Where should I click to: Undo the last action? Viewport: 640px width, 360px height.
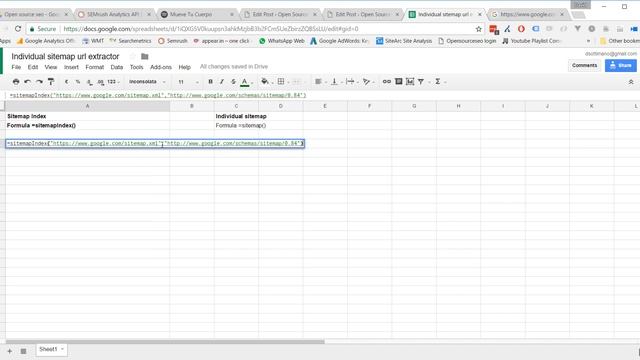27,82
